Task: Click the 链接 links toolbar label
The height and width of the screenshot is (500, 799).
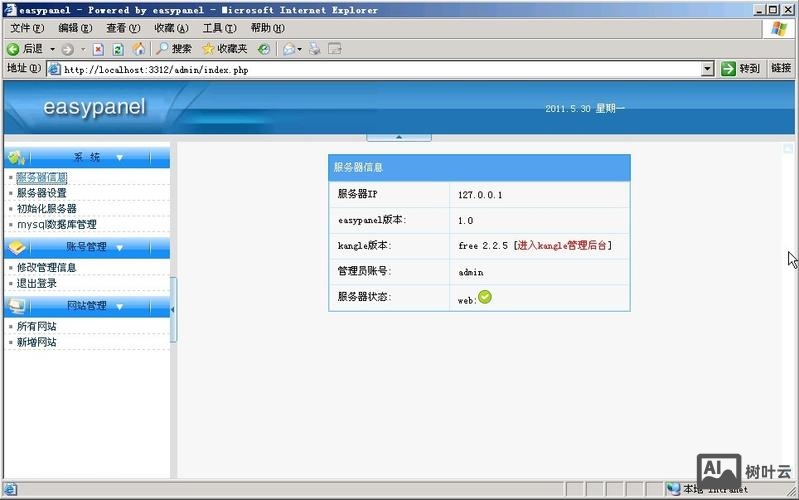Action: [781, 68]
